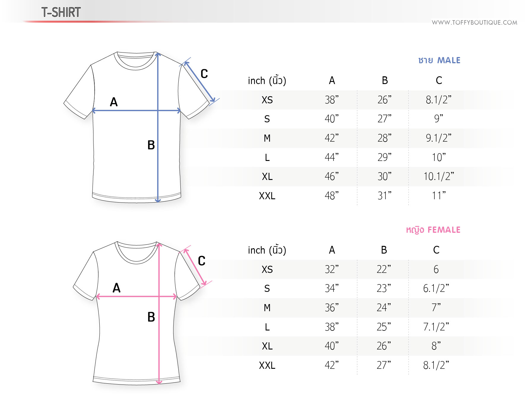Screen dimensions: 532x416
Task: Click label C on male shirt sleeve
Action: 204,74
